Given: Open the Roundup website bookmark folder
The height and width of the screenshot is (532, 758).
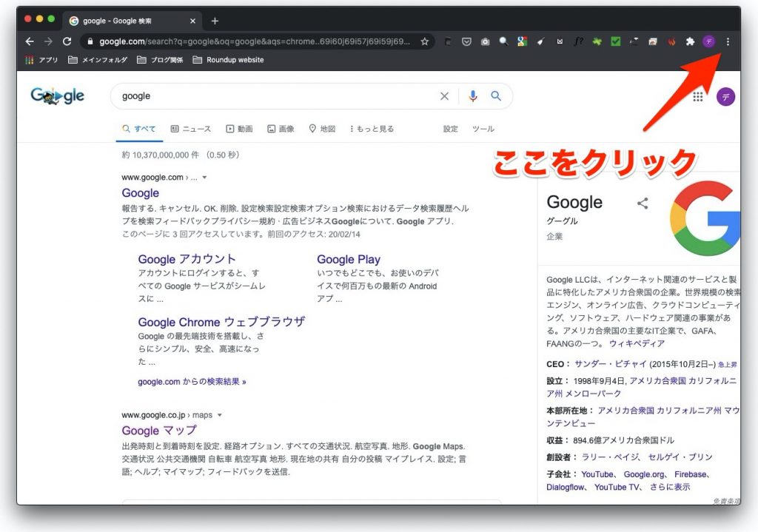Looking at the screenshot, I should 228,60.
